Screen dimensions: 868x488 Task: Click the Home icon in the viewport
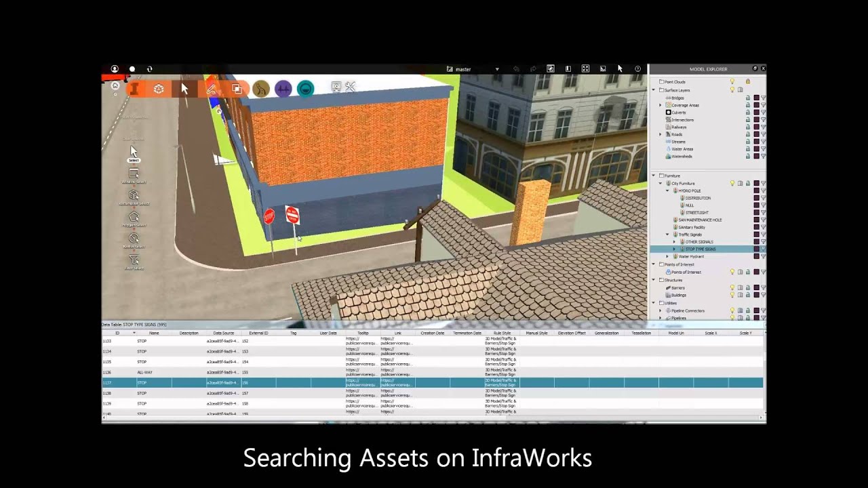click(115, 85)
